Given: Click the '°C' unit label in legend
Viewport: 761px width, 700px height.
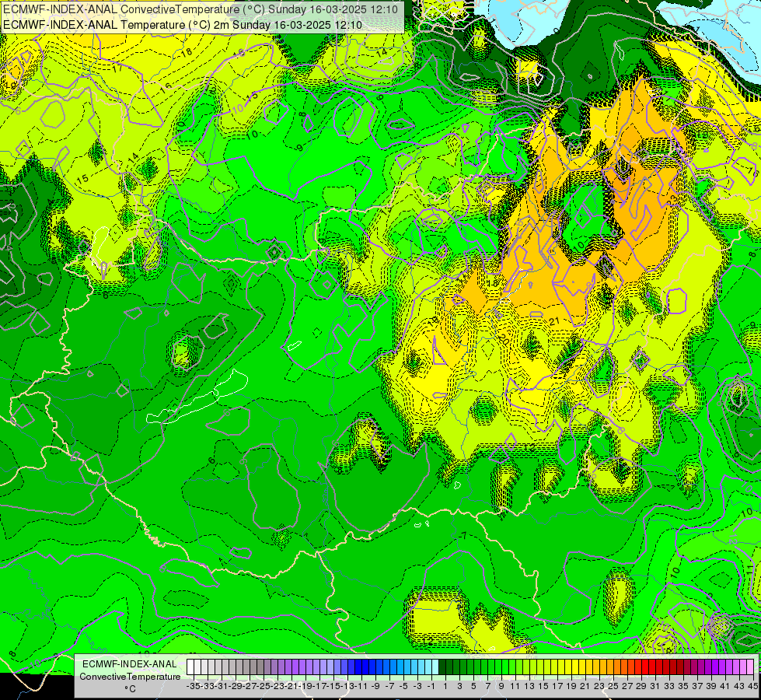Looking at the screenshot, I should [130, 689].
